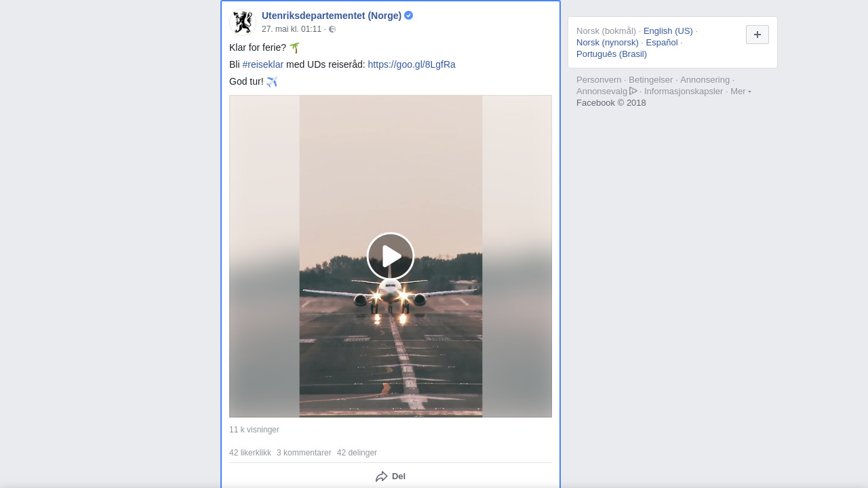Show the 3 kommentarer

(304, 453)
